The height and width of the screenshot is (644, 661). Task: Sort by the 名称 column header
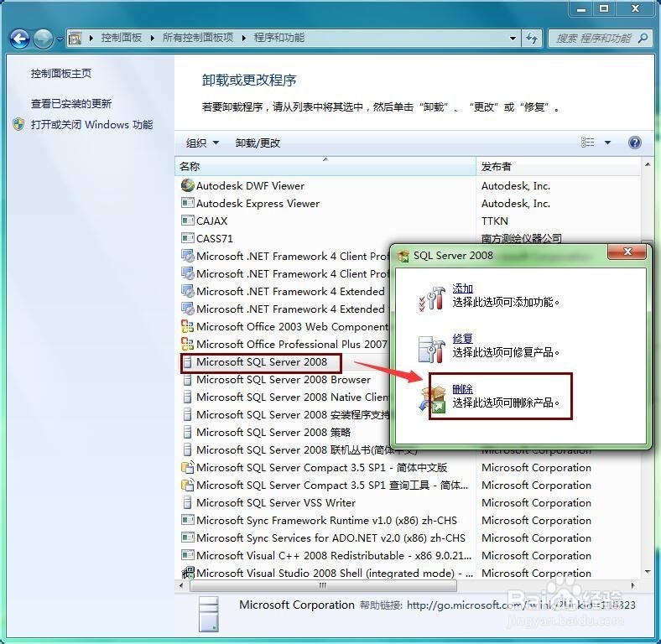(x=325, y=167)
